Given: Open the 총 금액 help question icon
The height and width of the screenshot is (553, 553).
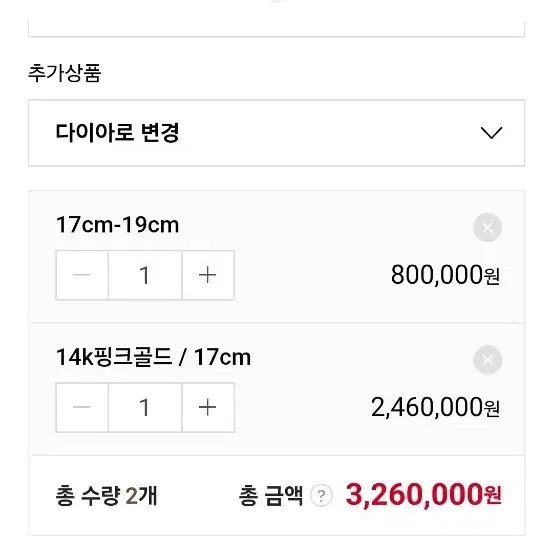Looking at the screenshot, I should click(321, 496).
